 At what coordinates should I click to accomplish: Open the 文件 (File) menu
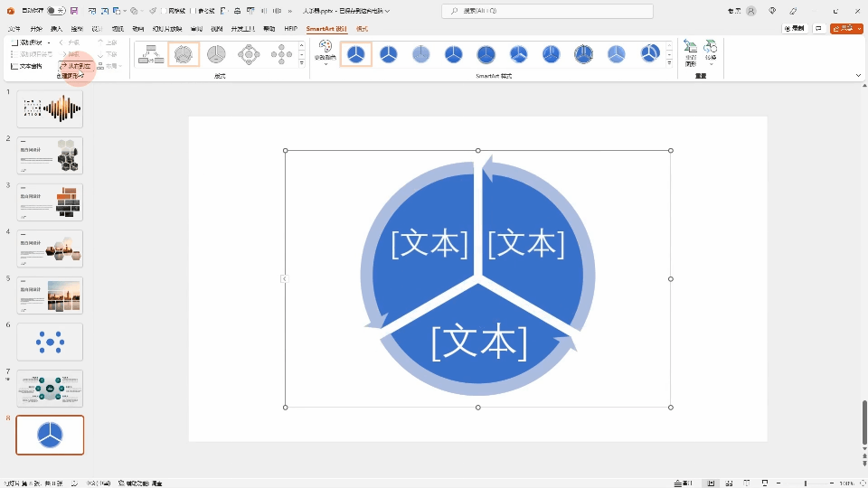click(14, 29)
